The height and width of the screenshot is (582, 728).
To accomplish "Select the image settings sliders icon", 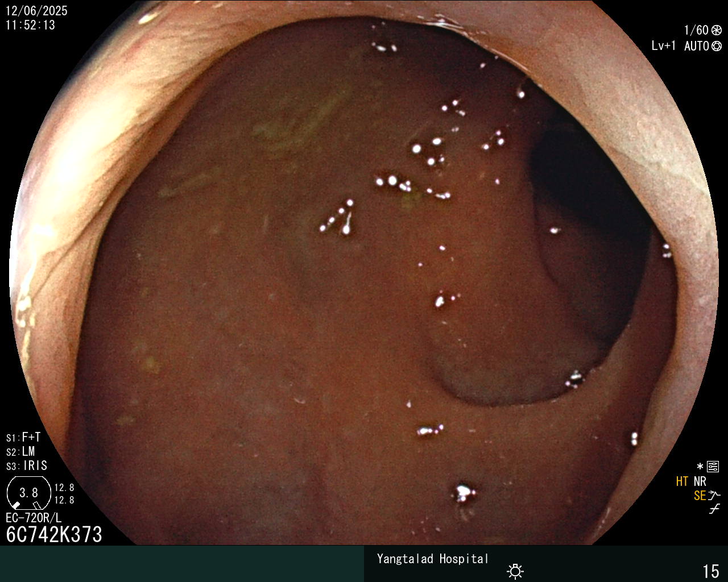I will point(713,467).
